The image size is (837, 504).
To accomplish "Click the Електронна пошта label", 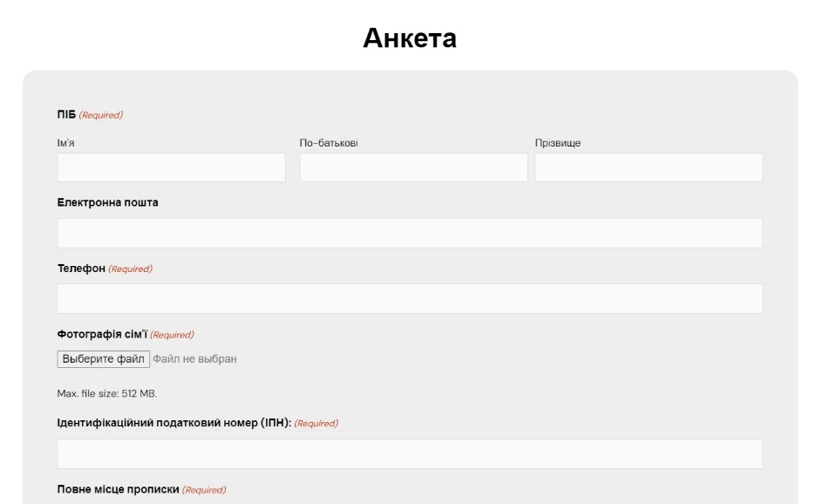I will pyautogui.click(x=108, y=201).
